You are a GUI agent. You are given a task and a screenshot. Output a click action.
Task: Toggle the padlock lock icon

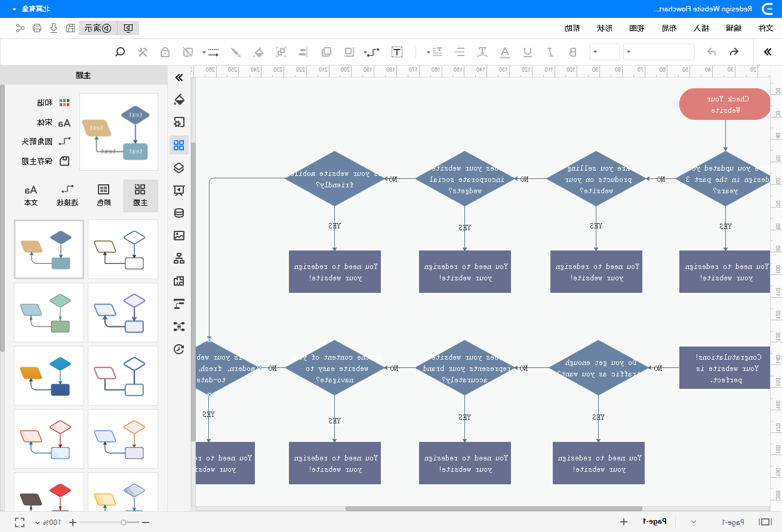pyautogui.click(x=165, y=52)
